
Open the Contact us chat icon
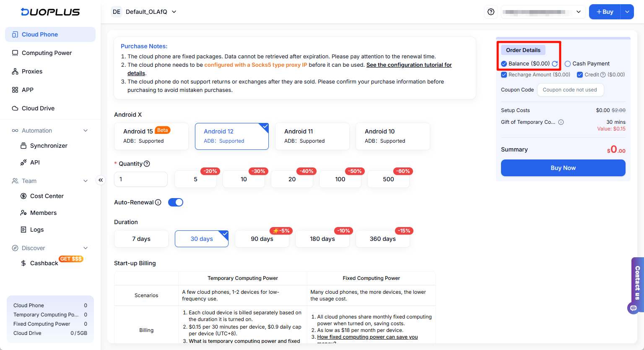634,308
